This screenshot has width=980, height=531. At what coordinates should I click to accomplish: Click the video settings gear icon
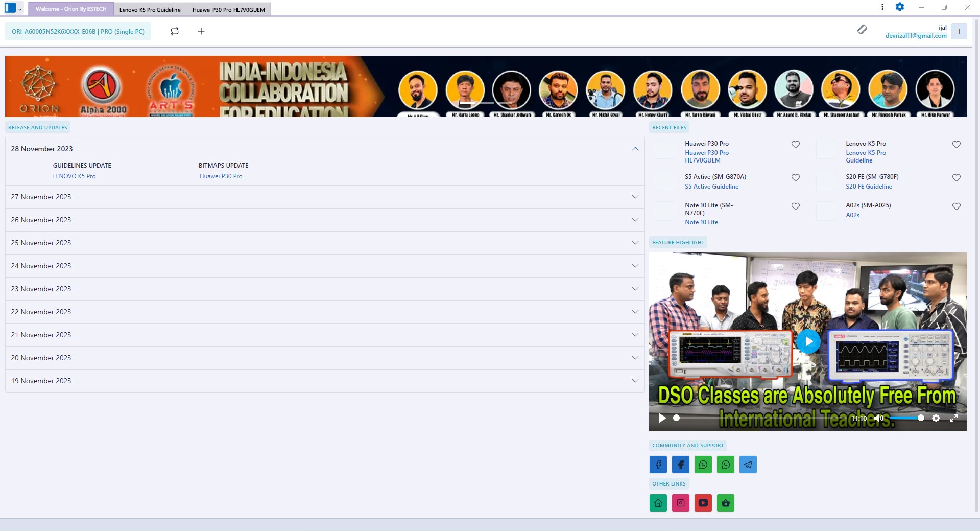coord(936,418)
